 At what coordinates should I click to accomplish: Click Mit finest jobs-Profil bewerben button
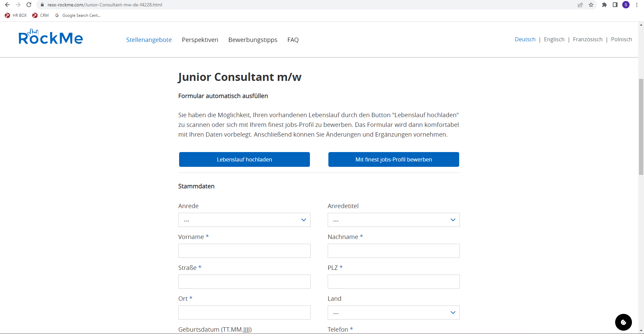393,159
